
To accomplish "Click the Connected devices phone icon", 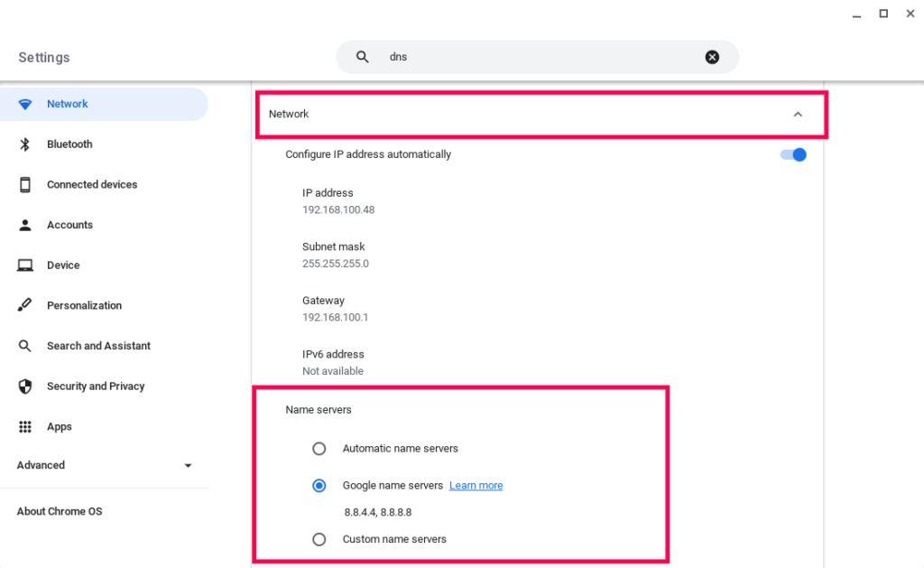I will pos(24,184).
